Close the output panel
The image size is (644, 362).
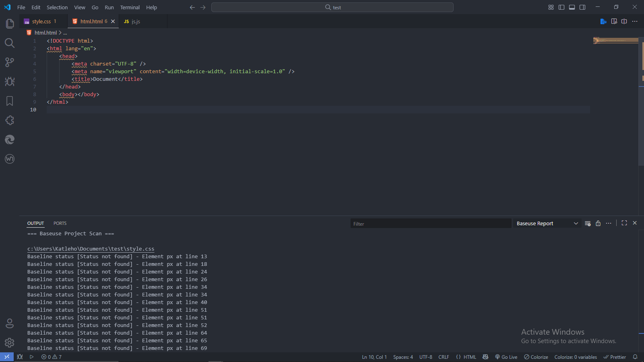click(635, 223)
